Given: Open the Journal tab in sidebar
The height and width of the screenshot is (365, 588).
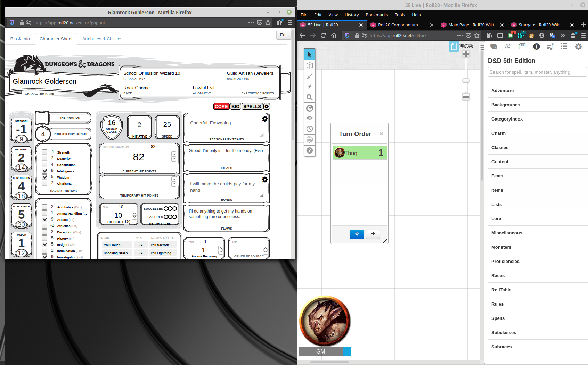Looking at the screenshot, I should (522, 47).
